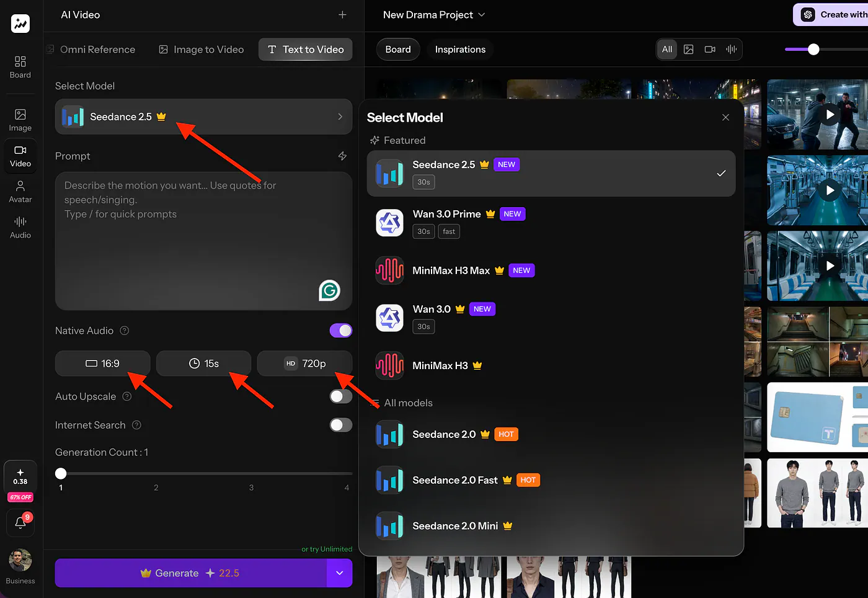The height and width of the screenshot is (598, 868).
Task: Switch to the Image to Video tab
Action: [x=201, y=50]
